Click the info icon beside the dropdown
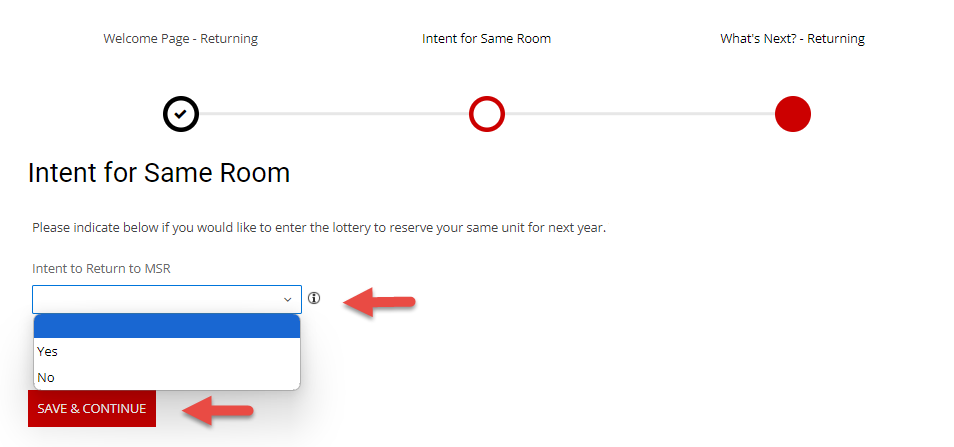The width and height of the screenshot is (954, 447). 315,298
